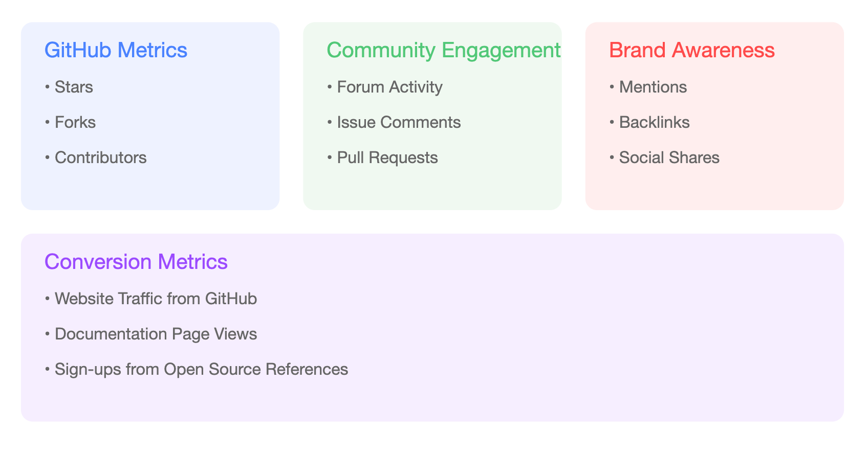Select the Forum Activity item
This screenshot has height=453, width=868.
pos(385,87)
